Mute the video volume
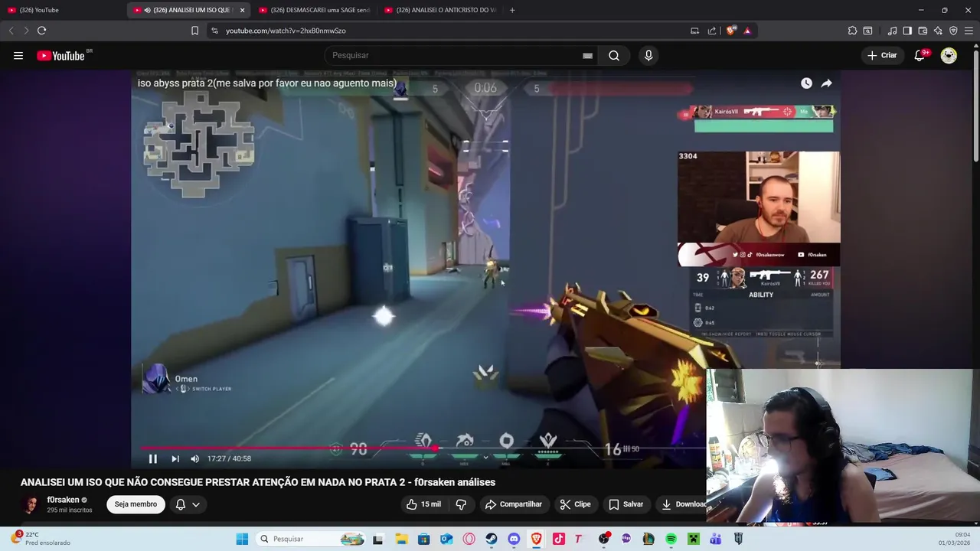The image size is (980, 551). (194, 458)
